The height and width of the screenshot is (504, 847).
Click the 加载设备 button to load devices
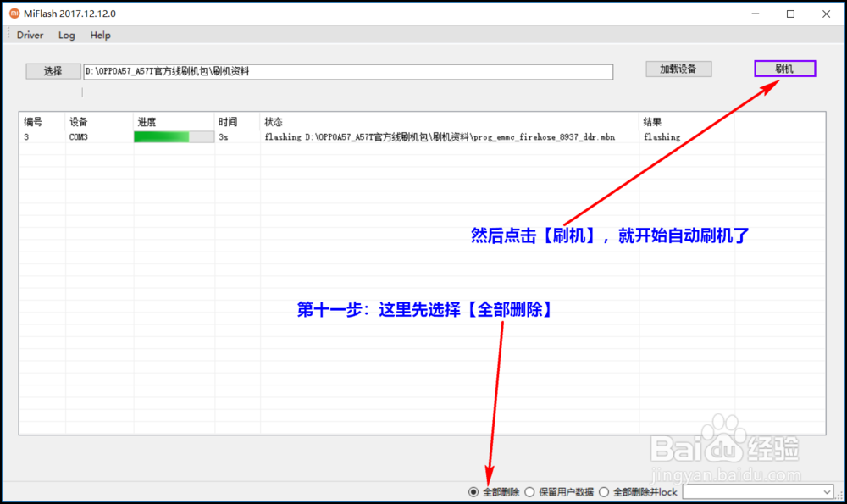pos(679,68)
